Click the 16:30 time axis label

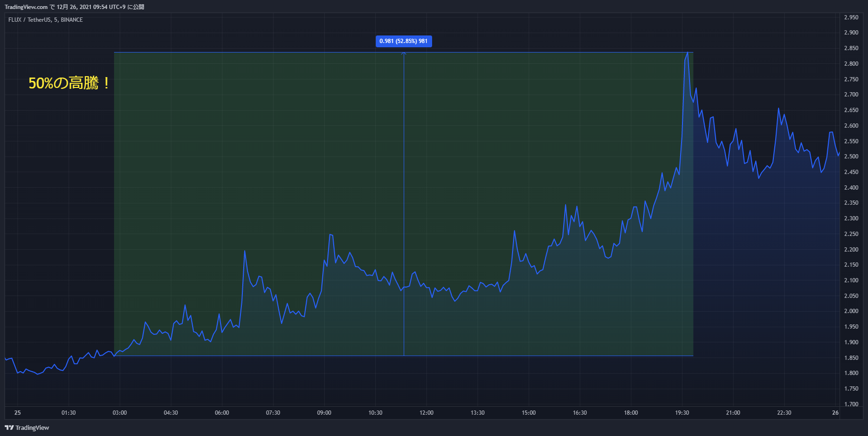pyautogui.click(x=580, y=413)
